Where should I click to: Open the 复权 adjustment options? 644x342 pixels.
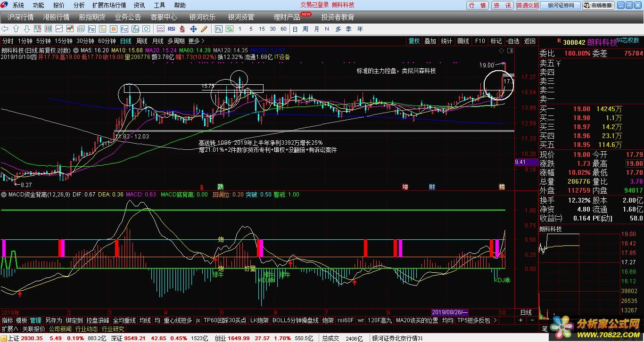pos(414,41)
